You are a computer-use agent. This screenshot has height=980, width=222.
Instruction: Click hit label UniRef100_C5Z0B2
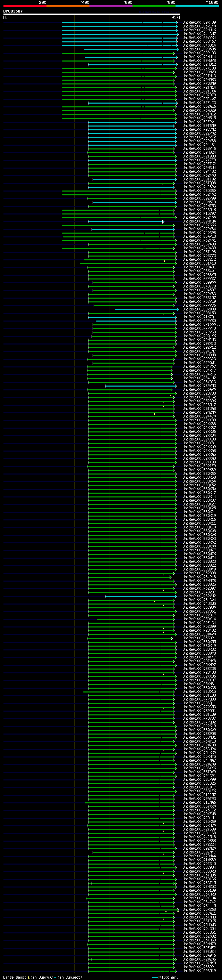[199, 936]
